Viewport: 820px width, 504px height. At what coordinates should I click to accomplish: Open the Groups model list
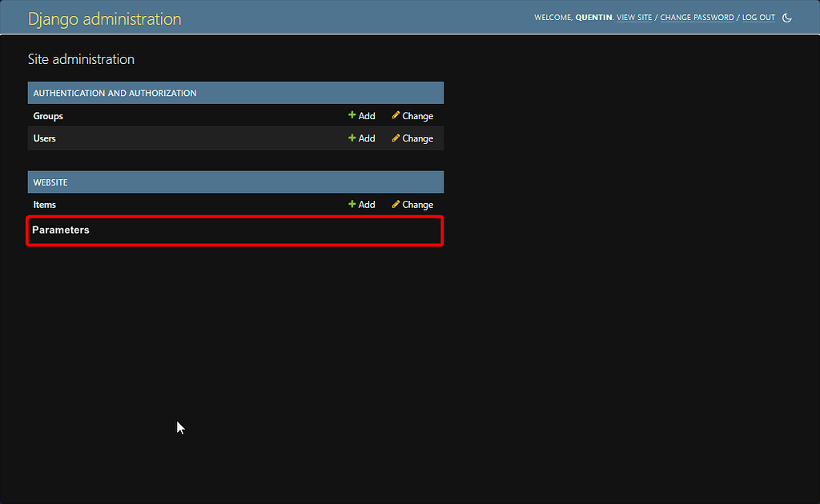pos(47,115)
